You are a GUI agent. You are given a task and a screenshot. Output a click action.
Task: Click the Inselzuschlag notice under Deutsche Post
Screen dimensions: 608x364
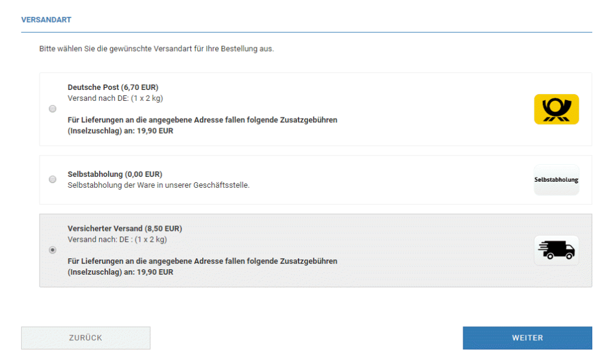tap(202, 125)
